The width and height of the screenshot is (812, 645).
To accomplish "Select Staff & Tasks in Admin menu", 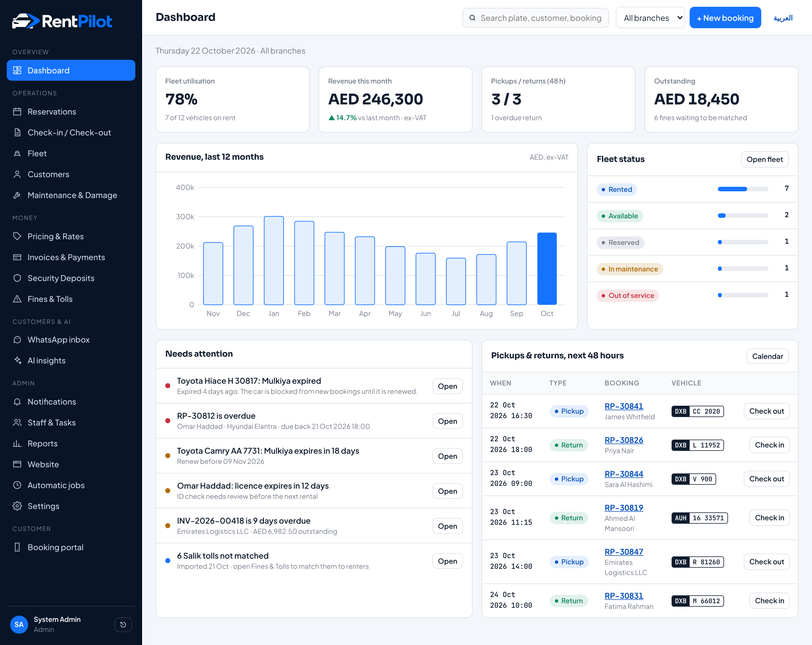I will coord(71,423).
